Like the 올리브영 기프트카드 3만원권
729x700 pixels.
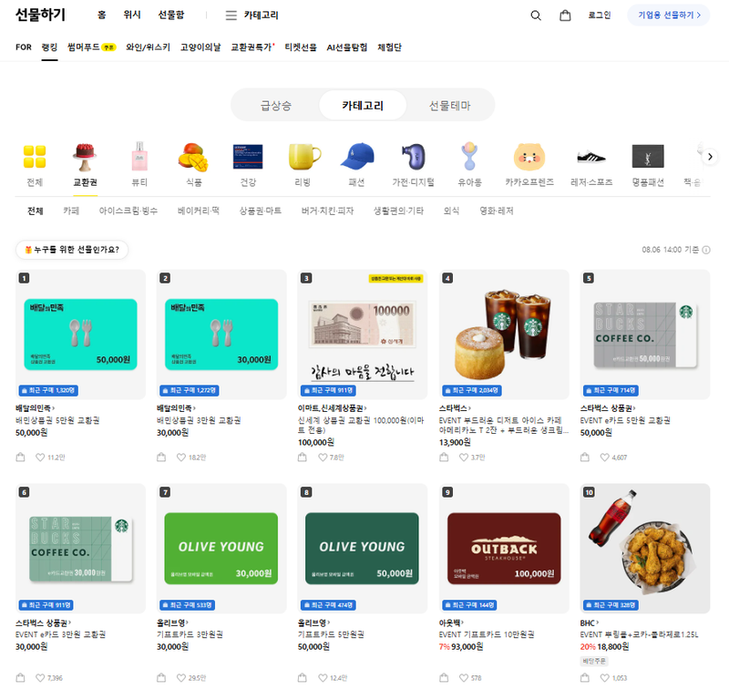(x=181, y=678)
